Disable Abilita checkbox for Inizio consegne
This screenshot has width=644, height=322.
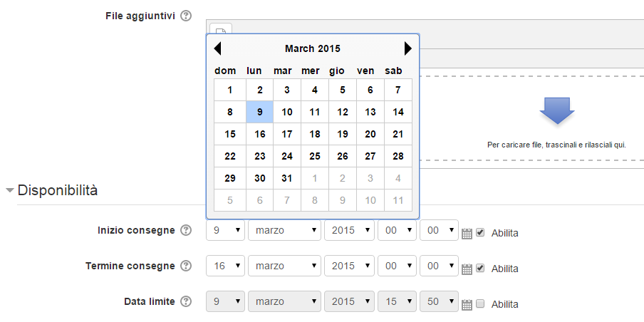click(x=480, y=232)
